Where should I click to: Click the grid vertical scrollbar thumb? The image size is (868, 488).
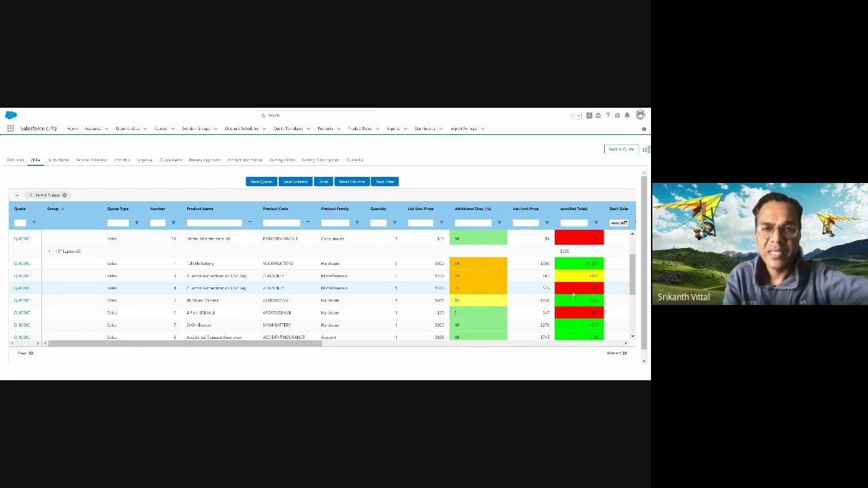(632, 274)
